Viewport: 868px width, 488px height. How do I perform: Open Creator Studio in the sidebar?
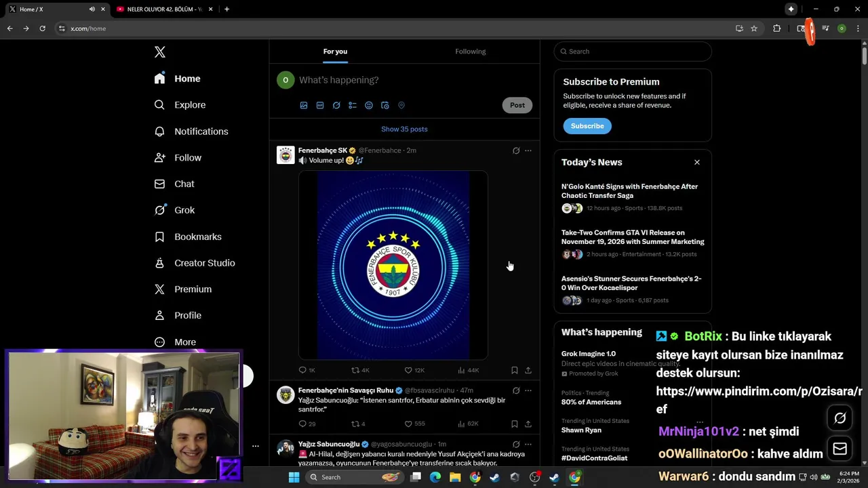(195, 263)
